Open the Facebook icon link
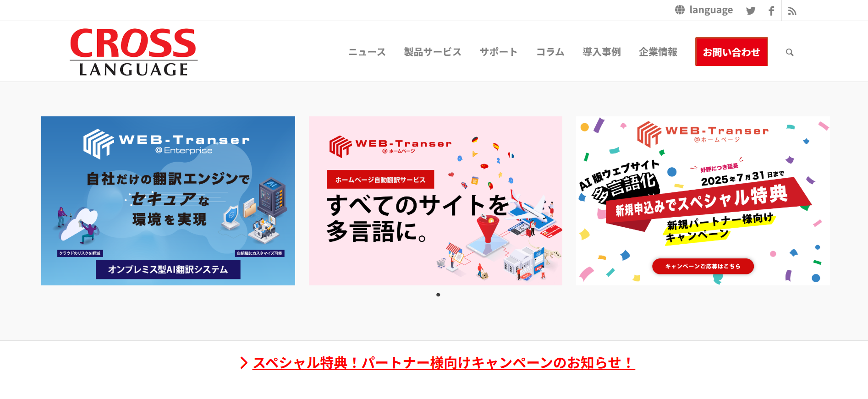 coord(771,11)
